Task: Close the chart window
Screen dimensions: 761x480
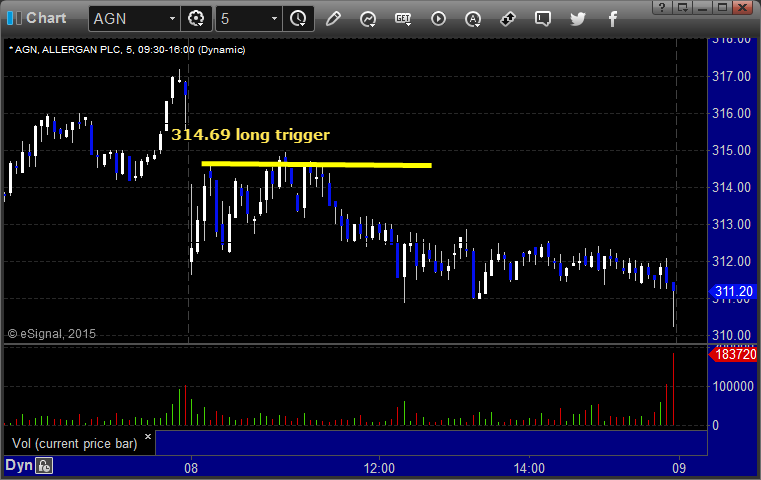Action: (x=743, y=7)
